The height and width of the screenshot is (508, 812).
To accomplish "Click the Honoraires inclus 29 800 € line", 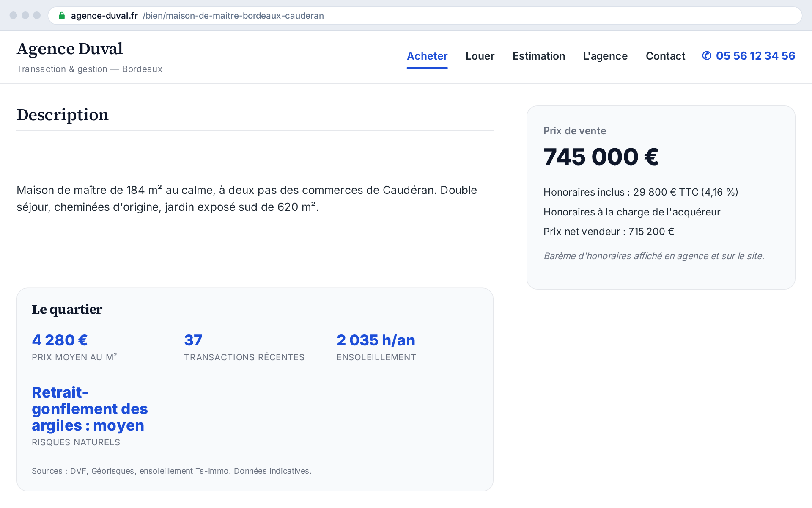I will 641,192.
